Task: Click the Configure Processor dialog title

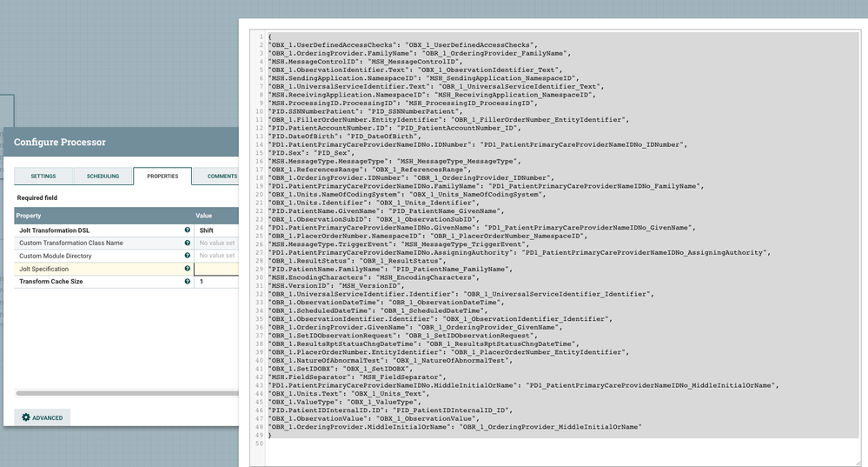Action: point(60,142)
